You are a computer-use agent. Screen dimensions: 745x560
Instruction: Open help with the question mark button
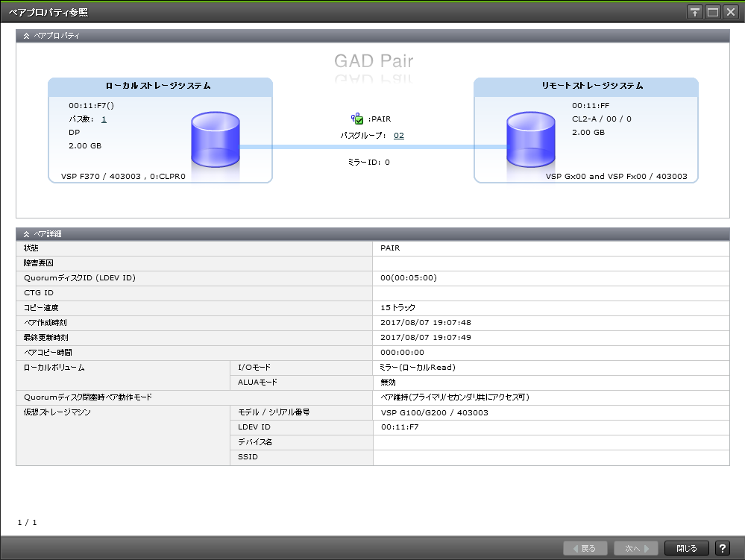[722, 548]
